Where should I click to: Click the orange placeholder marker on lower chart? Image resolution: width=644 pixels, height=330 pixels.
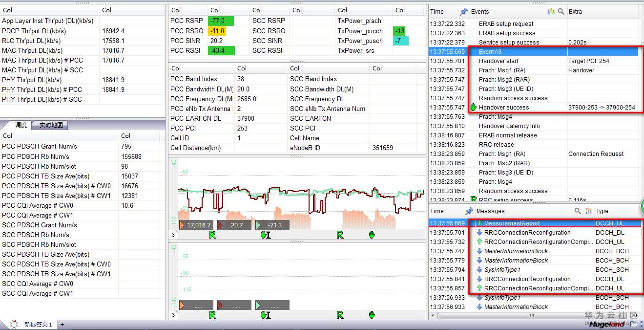[196, 305]
